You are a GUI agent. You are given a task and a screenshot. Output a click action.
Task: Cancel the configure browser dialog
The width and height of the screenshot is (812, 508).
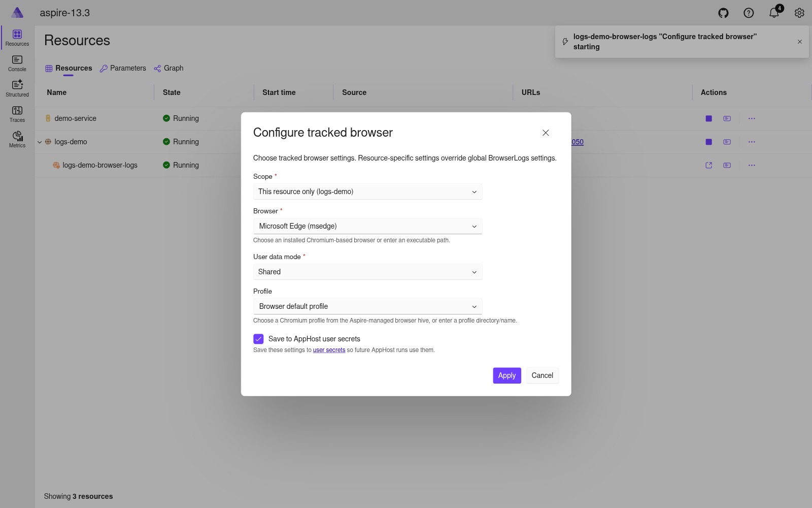pyautogui.click(x=542, y=375)
